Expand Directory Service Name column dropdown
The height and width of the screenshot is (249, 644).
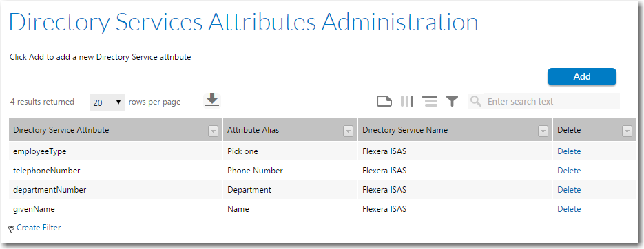click(543, 131)
